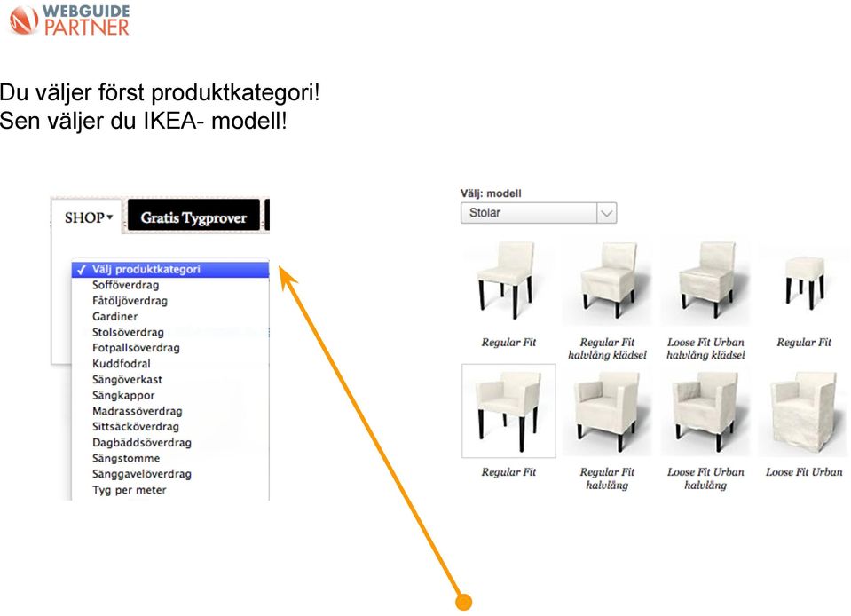This screenshot has width=851, height=616.
Task: Open the Stolar model dropdown
Action: tap(539, 213)
